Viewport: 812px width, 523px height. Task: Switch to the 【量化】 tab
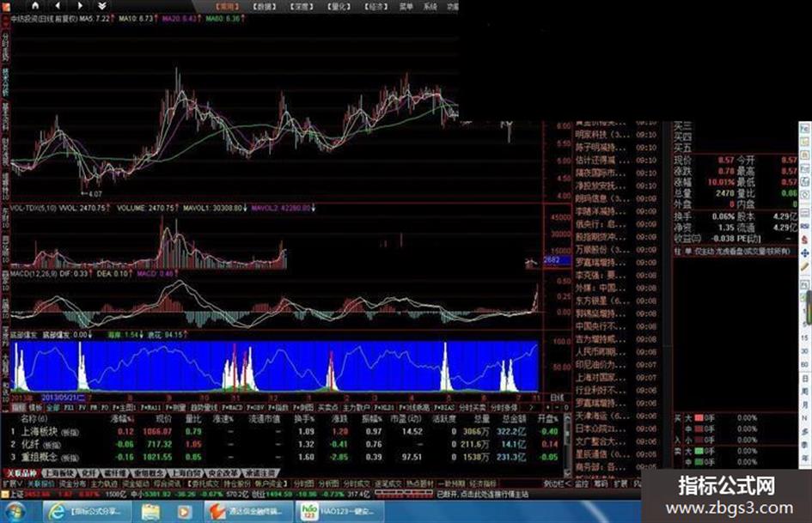(339, 6)
